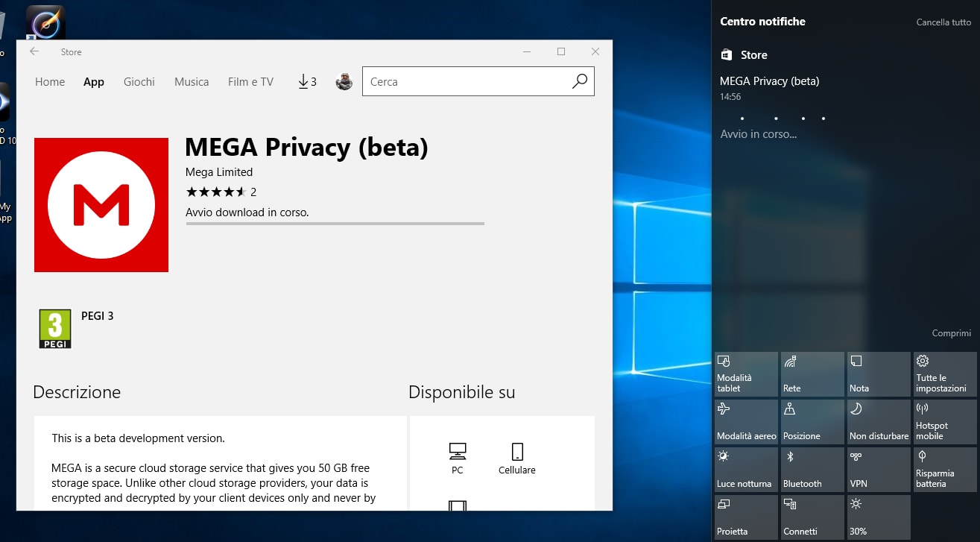Click Cancella tutto in notification center
Image resolution: width=980 pixels, height=542 pixels.
(943, 22)
